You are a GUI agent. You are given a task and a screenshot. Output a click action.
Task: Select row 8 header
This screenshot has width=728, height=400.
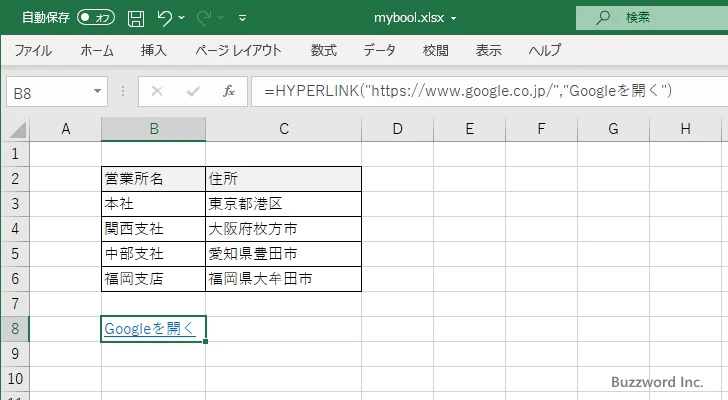(x=15, y=329)
